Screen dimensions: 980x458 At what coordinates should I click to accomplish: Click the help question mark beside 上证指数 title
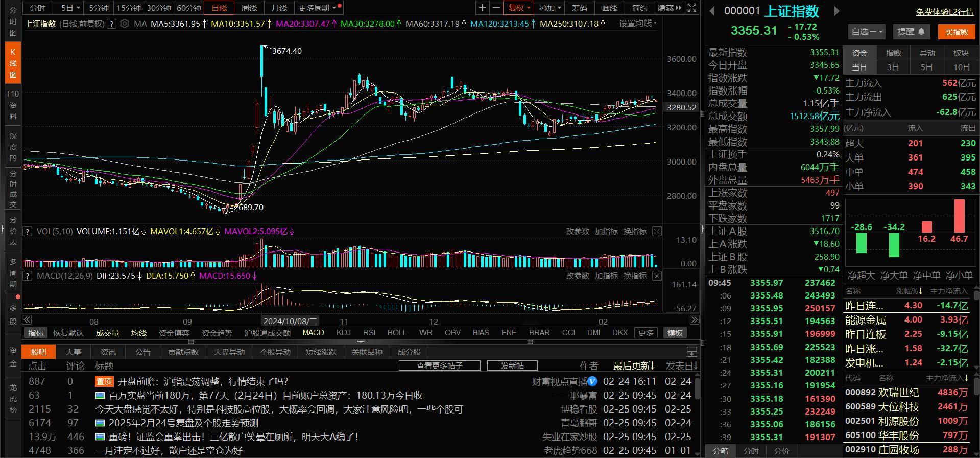click(x=111, y=24)
